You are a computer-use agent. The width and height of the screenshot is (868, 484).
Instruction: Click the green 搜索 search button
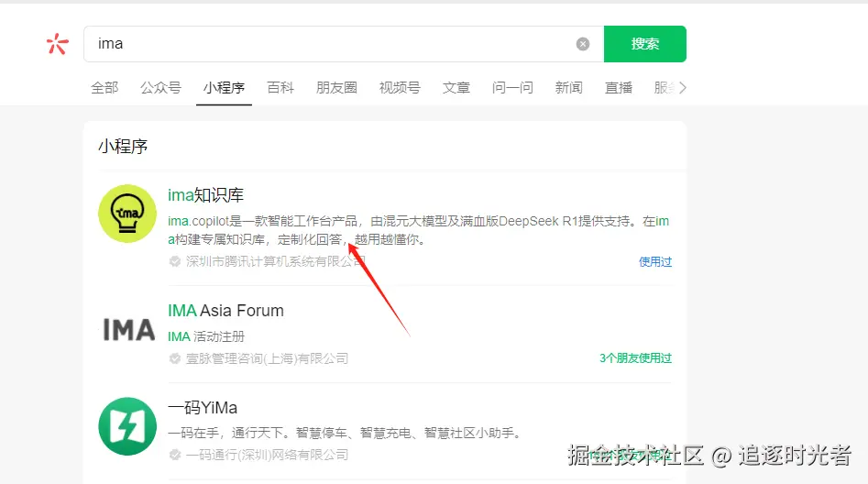[x=645, y=44]
